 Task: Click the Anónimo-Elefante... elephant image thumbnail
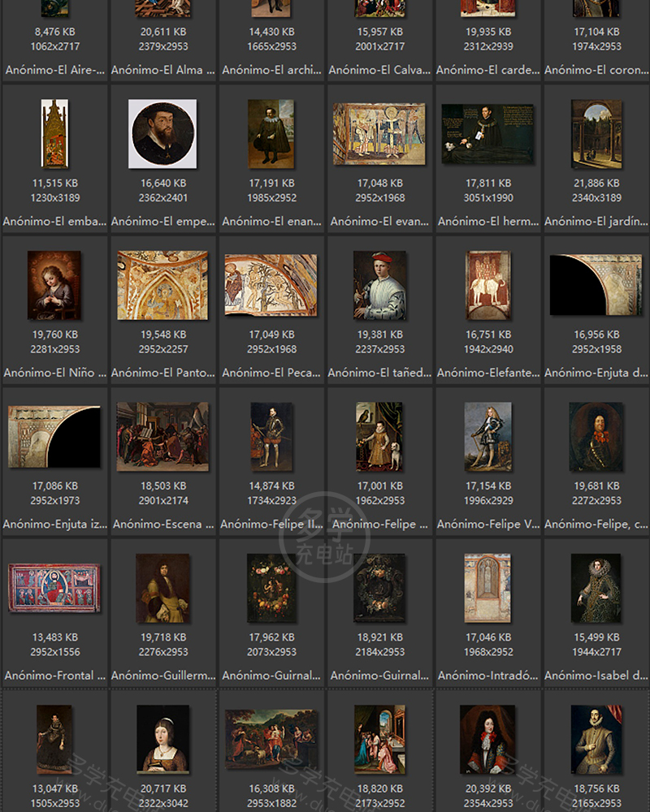click(488, 285)
